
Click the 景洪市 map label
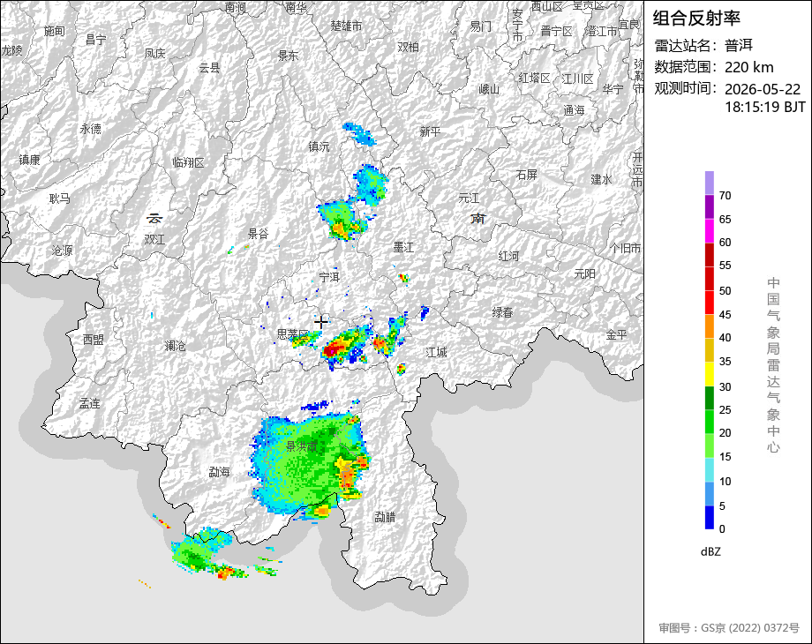pyautogui.click(x=301, y=446)
